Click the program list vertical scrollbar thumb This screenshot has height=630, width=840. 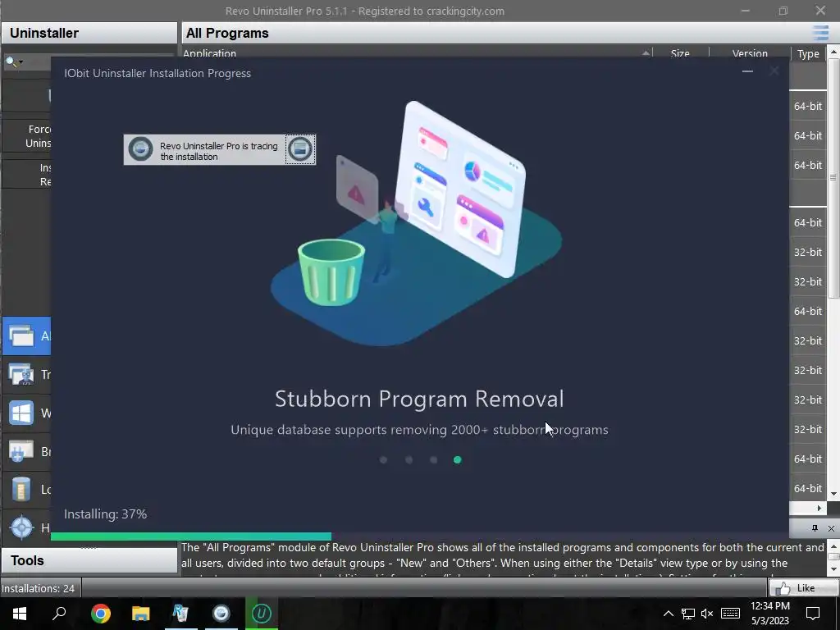click(x=833, y=178)
